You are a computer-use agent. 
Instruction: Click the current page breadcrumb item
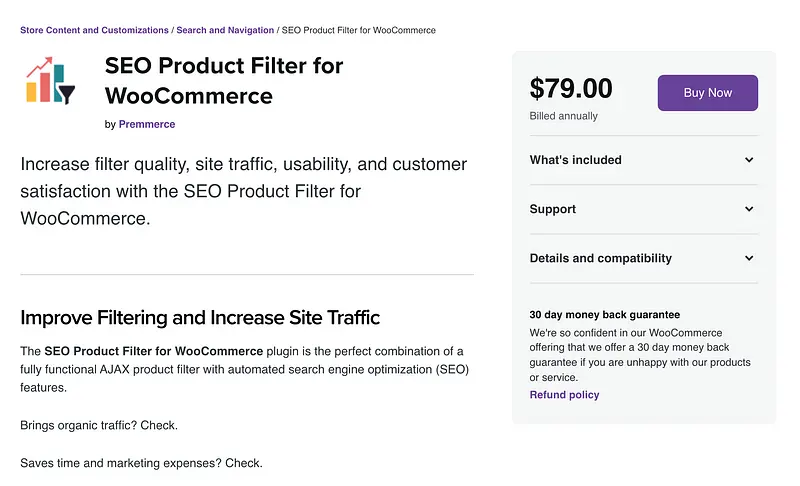358,30
